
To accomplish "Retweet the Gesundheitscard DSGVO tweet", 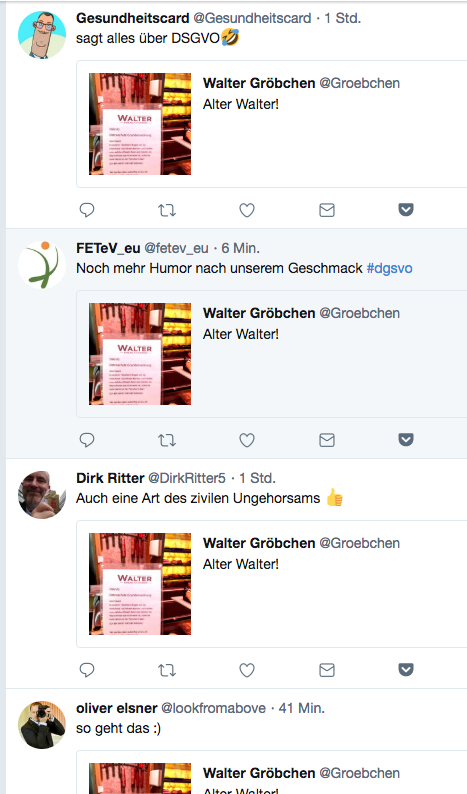I will pyautogui.click(x=167, y=210).
